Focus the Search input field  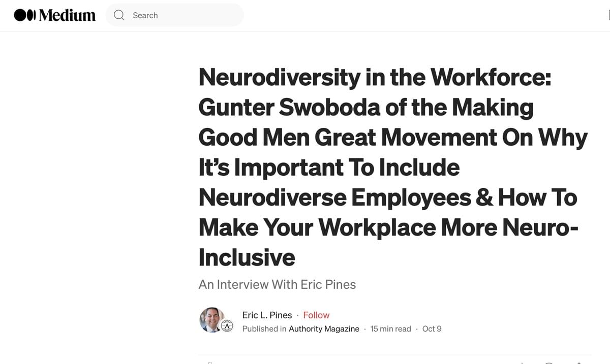[x=174, y=15]
